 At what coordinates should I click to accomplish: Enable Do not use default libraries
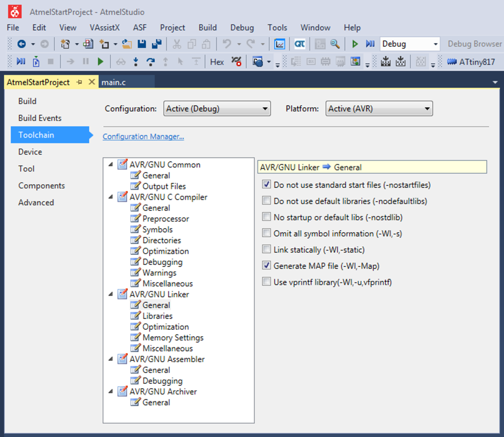(266, 201)
